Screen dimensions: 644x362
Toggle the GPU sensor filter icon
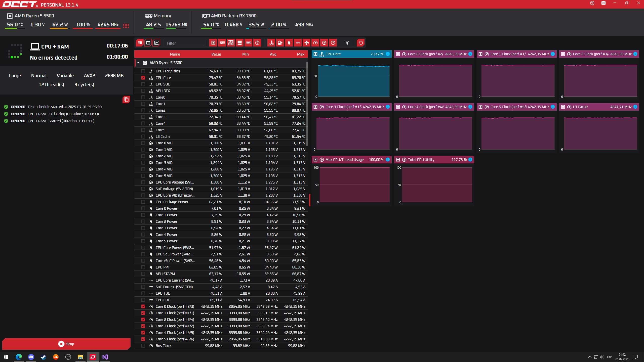coord(222,43)
